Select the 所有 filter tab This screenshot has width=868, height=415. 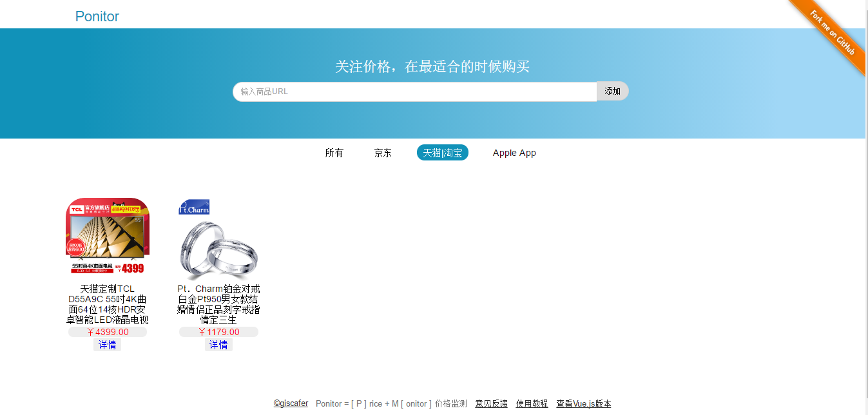tap(334, 153)
